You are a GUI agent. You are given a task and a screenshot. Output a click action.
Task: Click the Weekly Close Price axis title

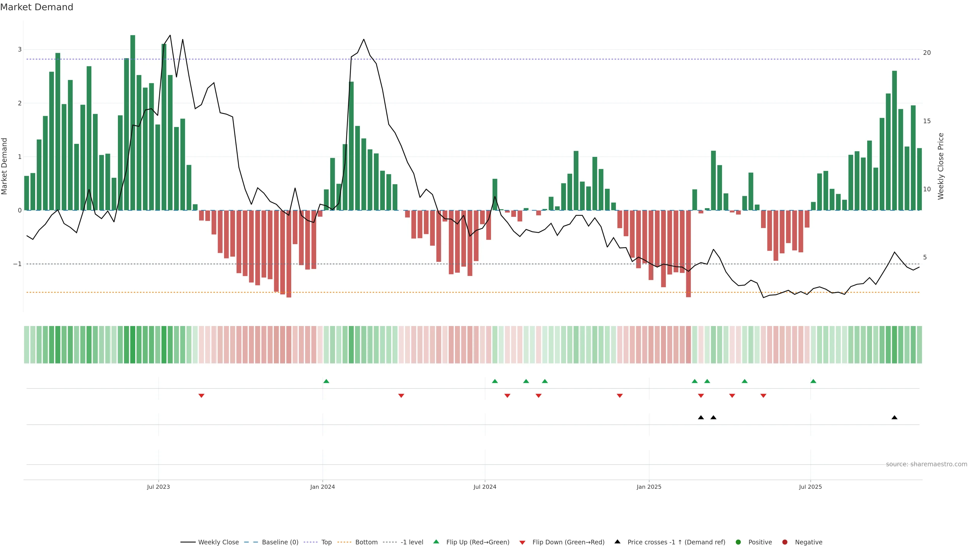[941, 166]
